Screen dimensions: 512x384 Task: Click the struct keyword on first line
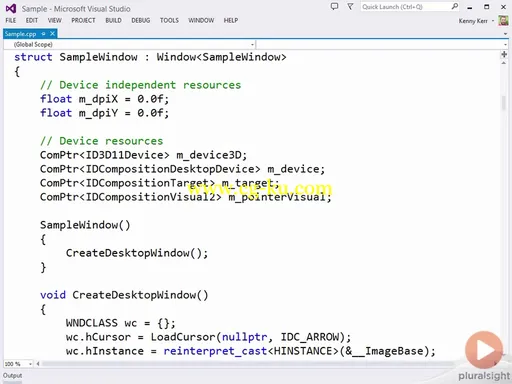click(33, 57)
